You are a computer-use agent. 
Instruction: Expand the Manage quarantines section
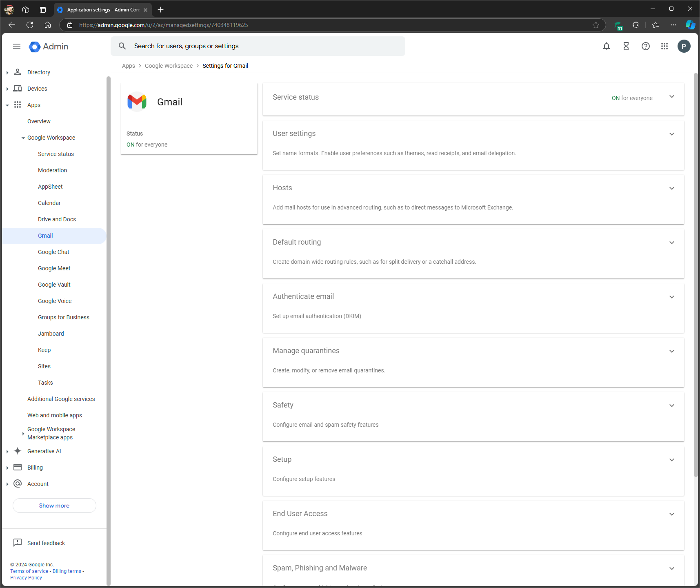point(672,351)
